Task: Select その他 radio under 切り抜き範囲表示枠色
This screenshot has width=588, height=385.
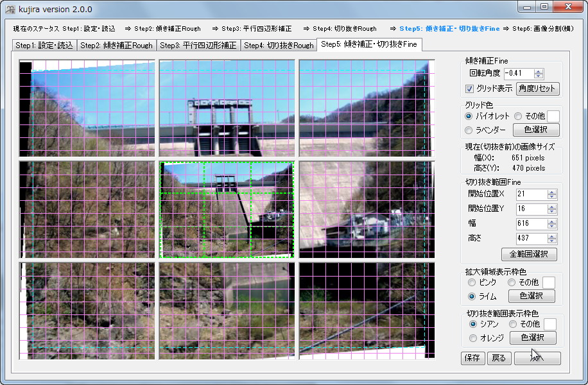Action: (x=513, y=324)
